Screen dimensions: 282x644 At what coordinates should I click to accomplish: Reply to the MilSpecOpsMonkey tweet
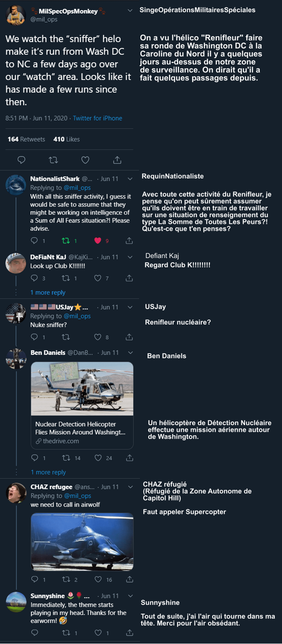(21, 160)
